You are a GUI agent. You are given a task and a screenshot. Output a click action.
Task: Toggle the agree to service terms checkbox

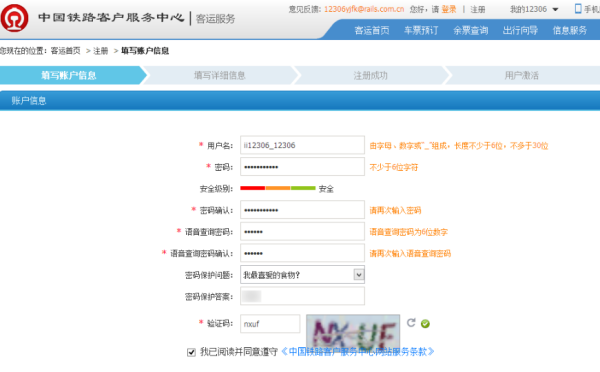click(x=191, y=352)
